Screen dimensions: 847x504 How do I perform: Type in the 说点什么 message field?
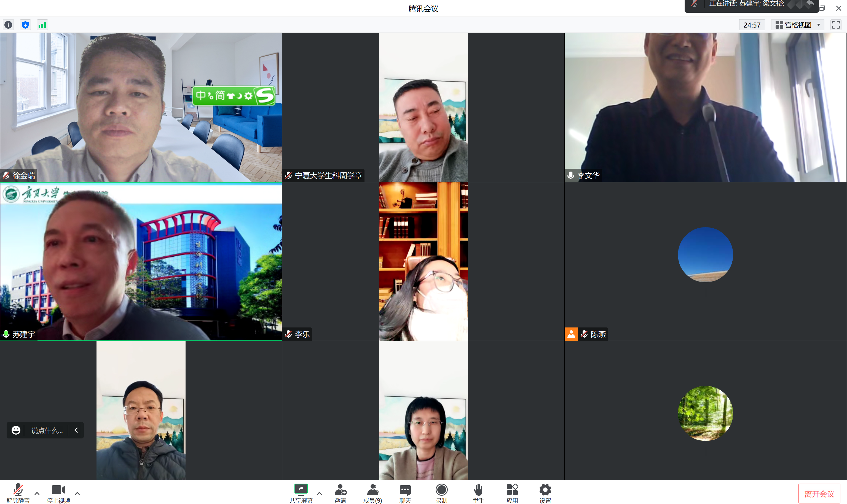47,431
